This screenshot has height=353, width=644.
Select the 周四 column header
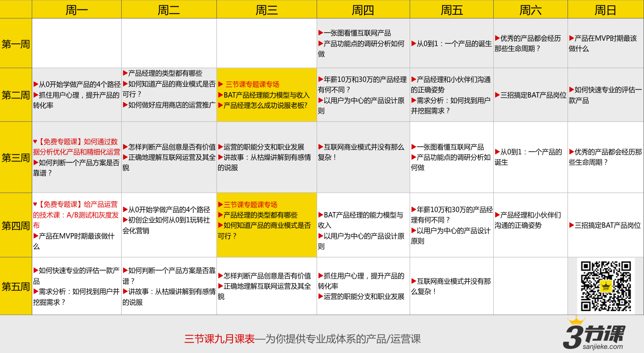click(363, 10)
